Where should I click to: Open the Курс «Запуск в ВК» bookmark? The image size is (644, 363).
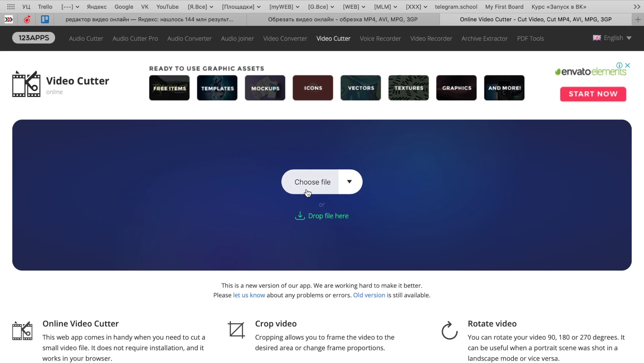tap(559, 7)
